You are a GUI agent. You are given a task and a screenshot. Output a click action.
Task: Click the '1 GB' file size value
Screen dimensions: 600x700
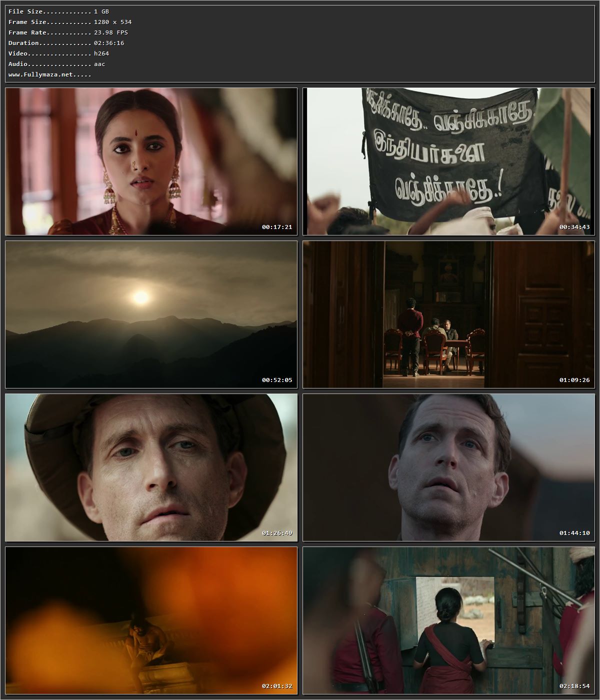[101, 11]
